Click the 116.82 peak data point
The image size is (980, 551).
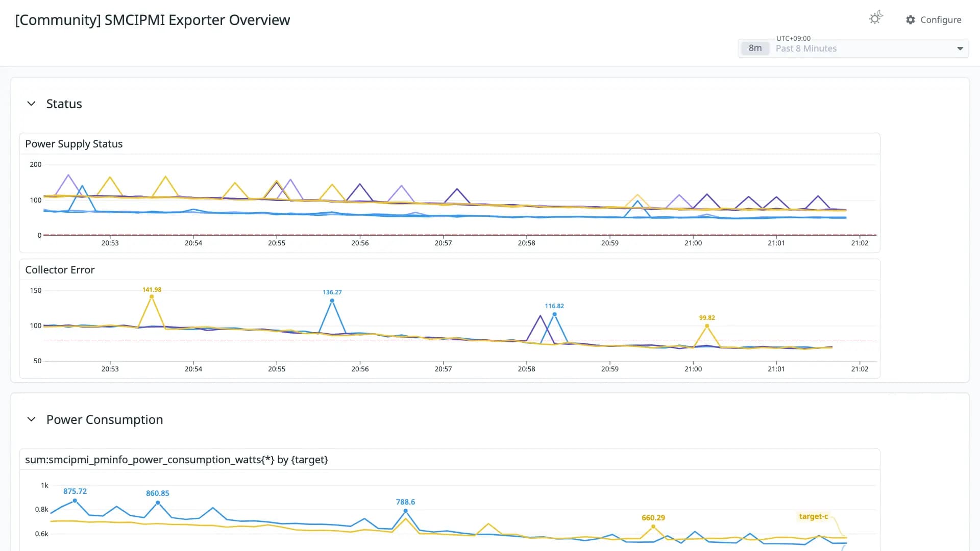554,314
